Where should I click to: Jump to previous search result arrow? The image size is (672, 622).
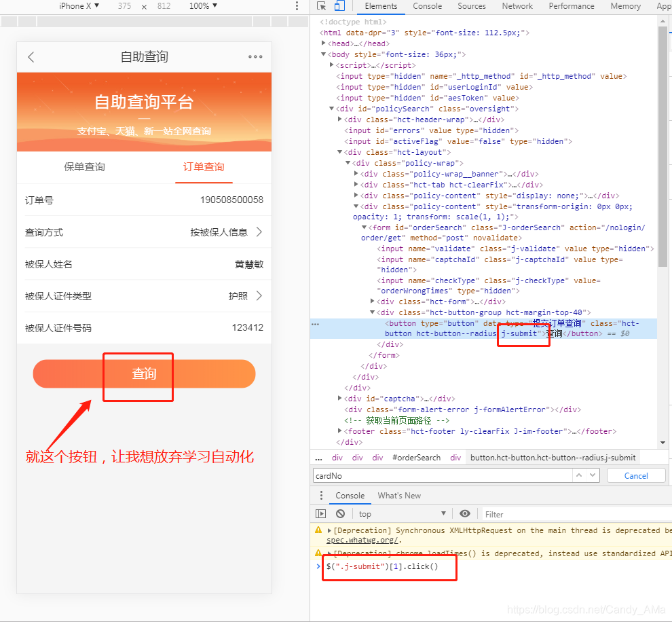click(579, 475)
